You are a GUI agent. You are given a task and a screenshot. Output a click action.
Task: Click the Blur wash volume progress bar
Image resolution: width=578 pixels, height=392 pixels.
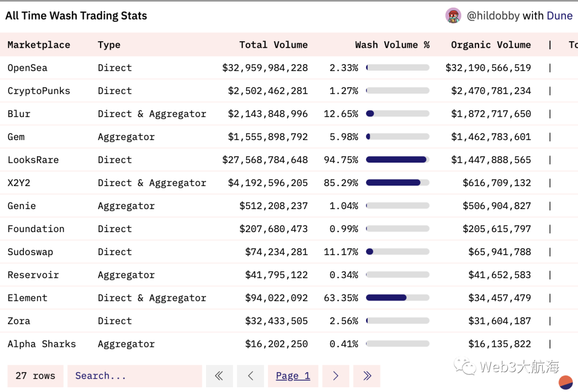pyautogui.click(x=398, y=113)
